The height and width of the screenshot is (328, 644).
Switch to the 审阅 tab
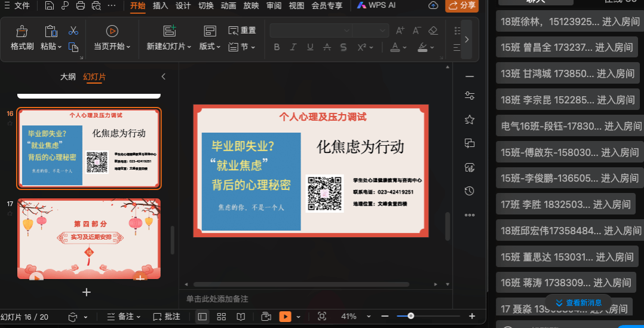(x=274, y=6)
